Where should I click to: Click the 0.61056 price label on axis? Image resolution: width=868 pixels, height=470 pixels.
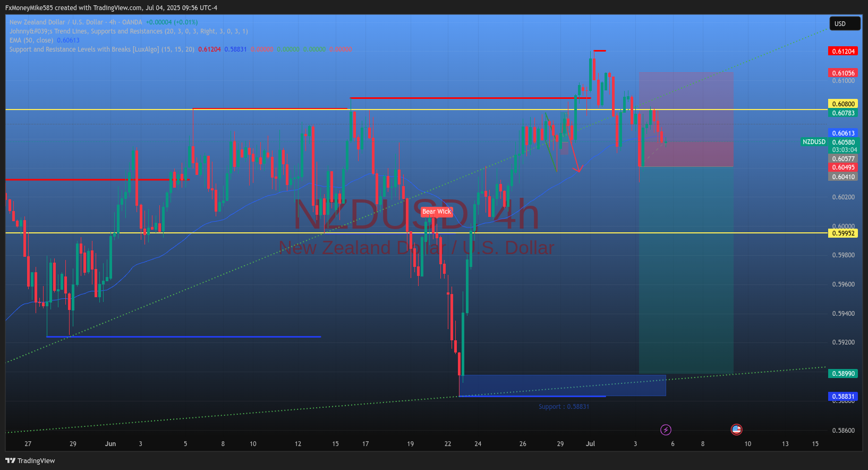point(843,73)
